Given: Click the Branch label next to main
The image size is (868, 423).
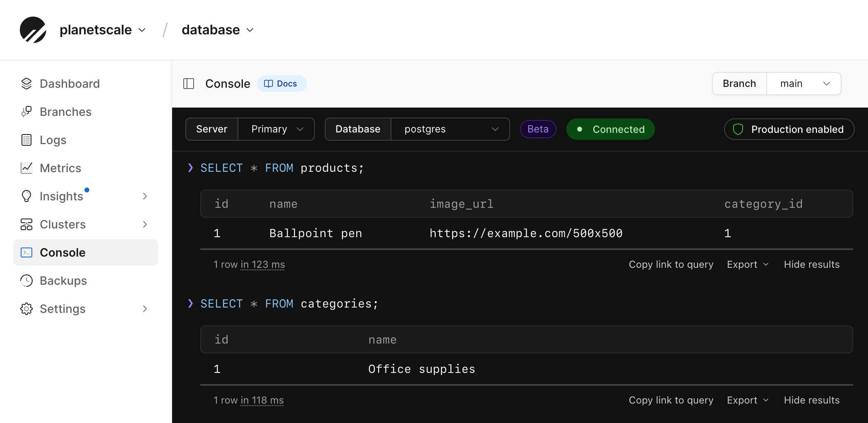Looking at the screenshot, I should click(739, 84).
